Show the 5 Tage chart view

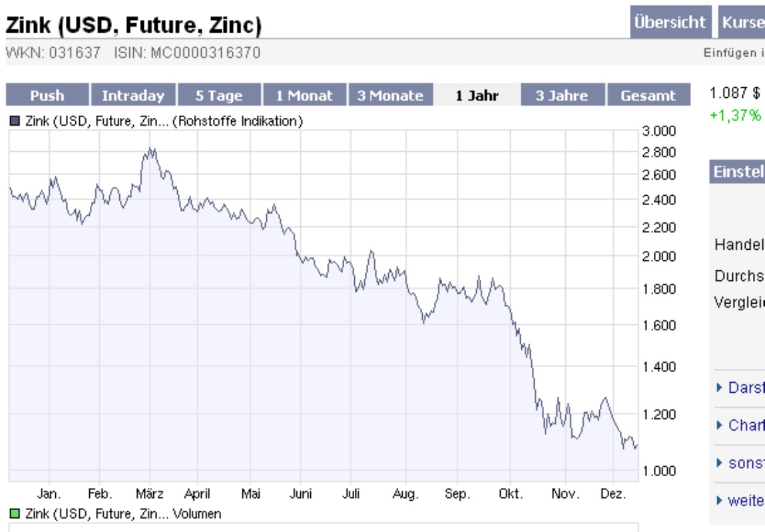218,95
